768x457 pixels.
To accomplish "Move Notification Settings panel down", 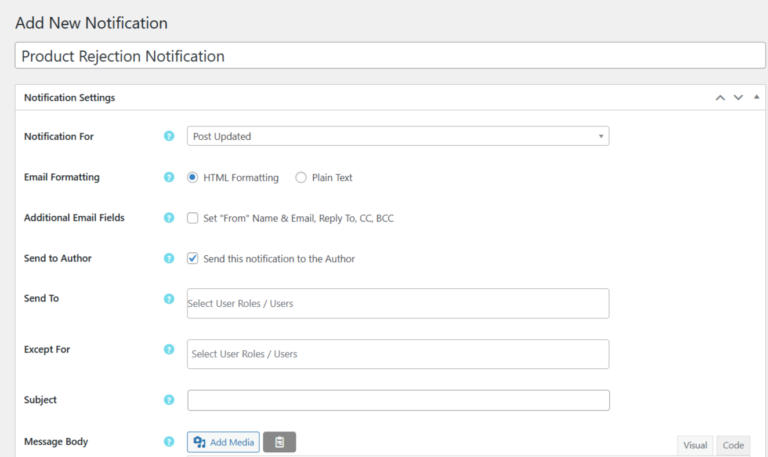I will (x=738, y=98).
